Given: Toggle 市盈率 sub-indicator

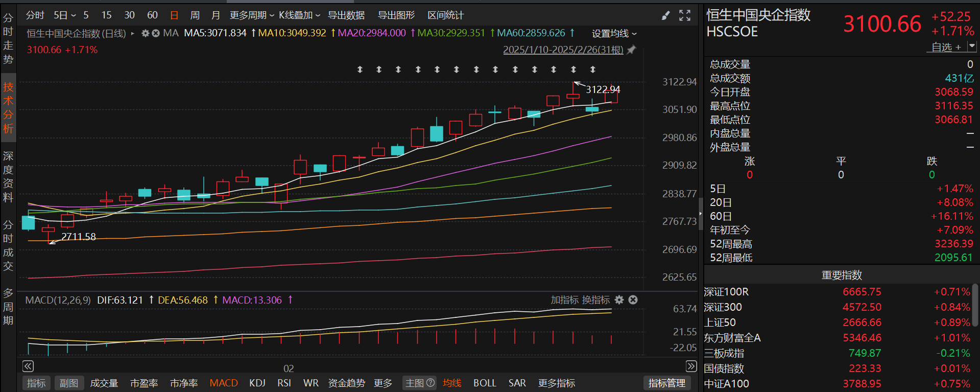Looking at the screenshot, I should tap(144, 383).
